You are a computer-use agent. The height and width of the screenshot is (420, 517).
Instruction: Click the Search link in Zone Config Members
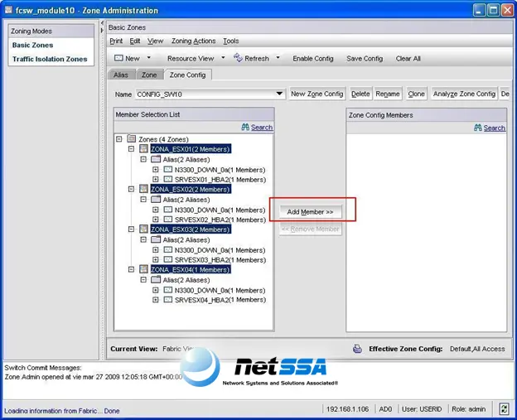click(494, 128)
